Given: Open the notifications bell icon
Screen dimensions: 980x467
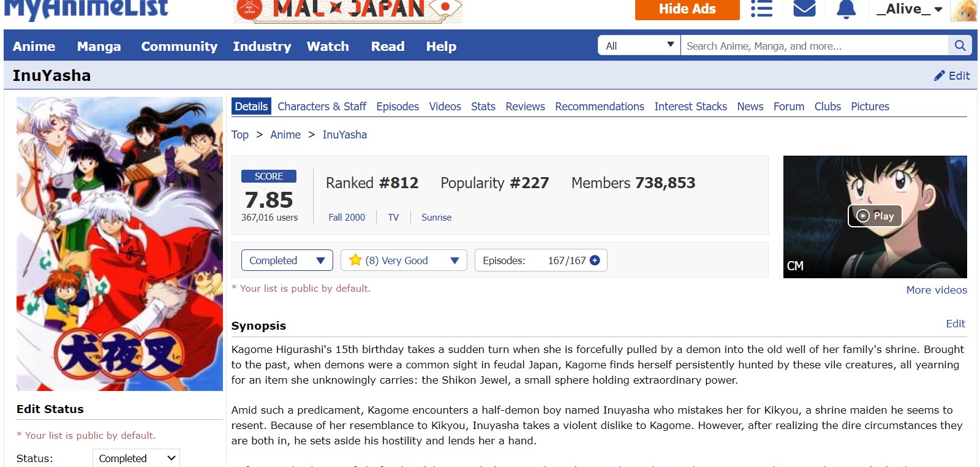Looking at the screenshot, I should pos(846,9).
